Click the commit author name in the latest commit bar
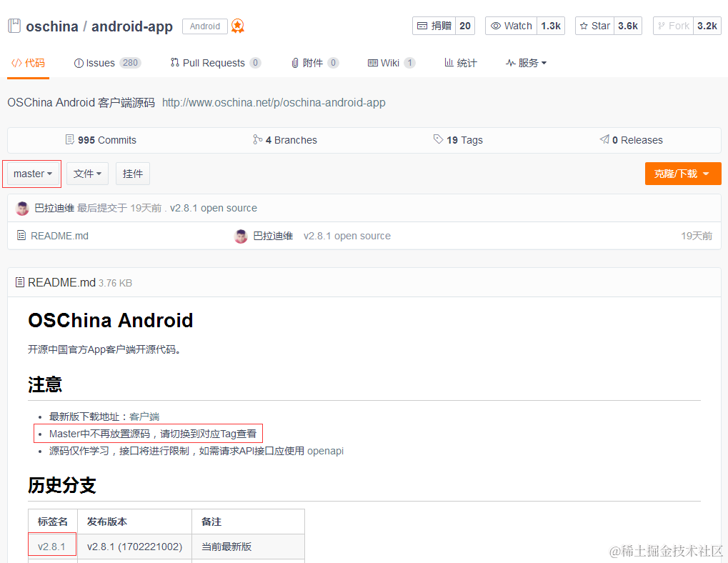The height and width of the screenshot is (563, 728). 54,208
